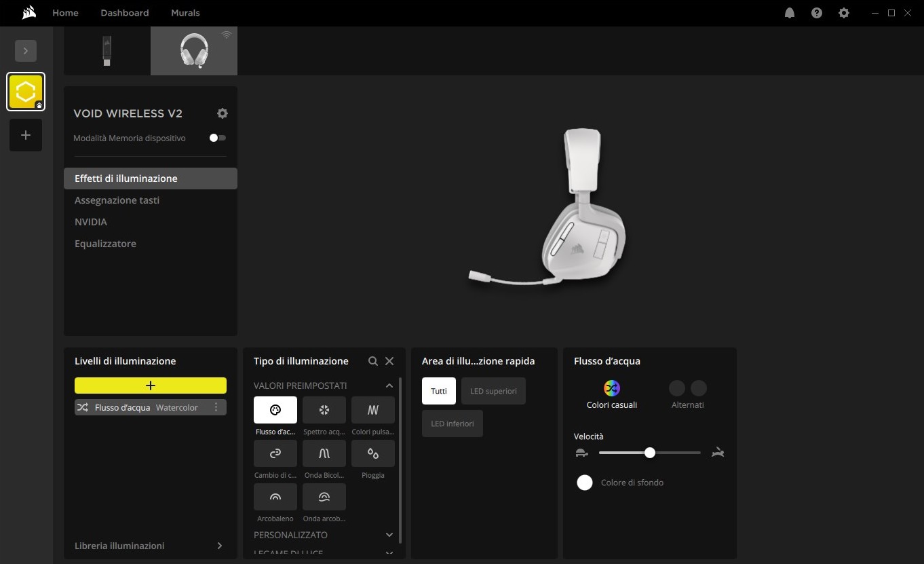Choose the Pioggia lighting effect
The width and height of the screenshot is (924, 564).
tap(372, 453)
